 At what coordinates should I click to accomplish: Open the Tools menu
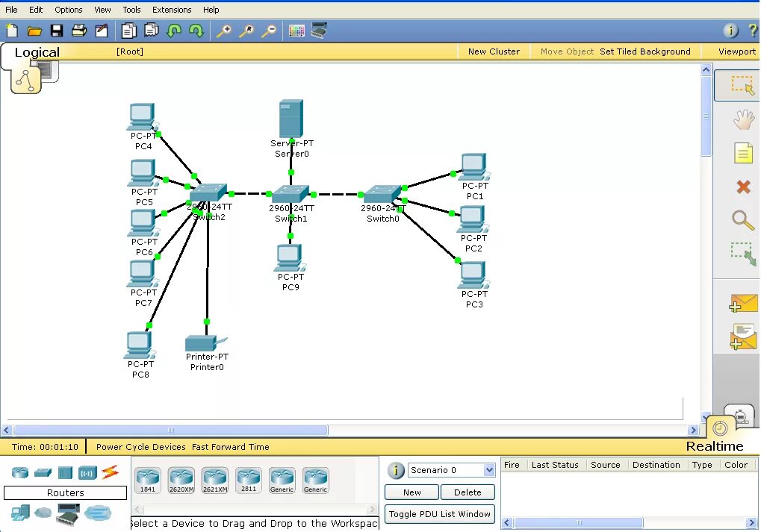131,10
